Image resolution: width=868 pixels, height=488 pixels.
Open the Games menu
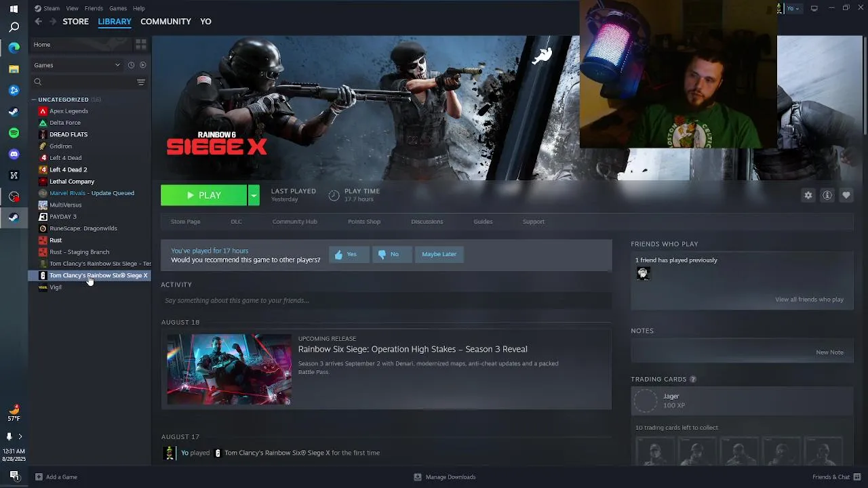click(118, 8)
